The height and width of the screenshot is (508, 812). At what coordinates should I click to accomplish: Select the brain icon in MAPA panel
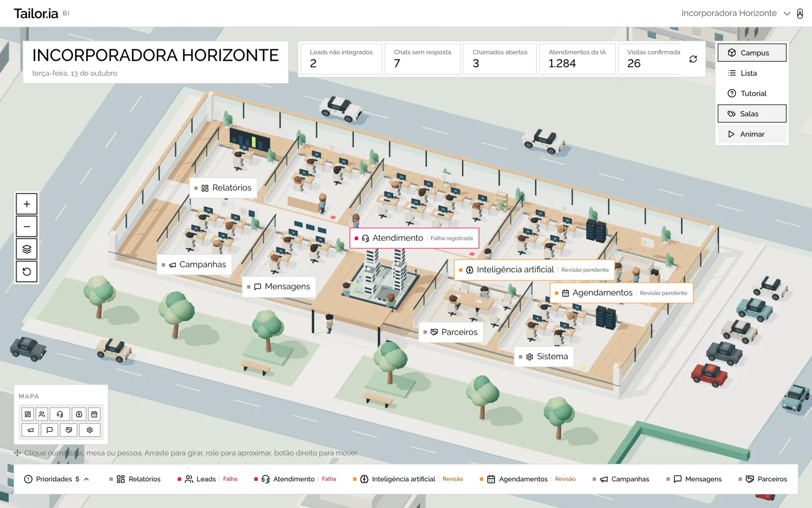click(x=79, y=414)
